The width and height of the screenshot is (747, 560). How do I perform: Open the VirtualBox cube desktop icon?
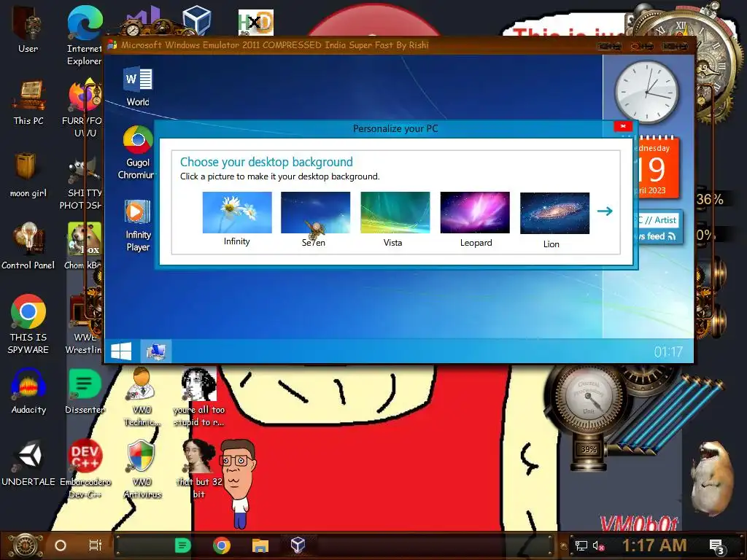pyautogui.click(x=196, y=20)
